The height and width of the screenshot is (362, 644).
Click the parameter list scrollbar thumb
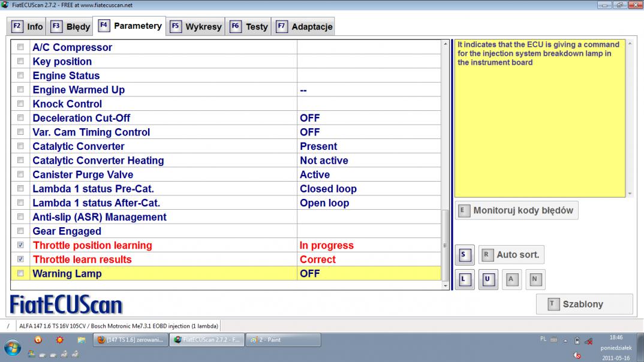pyautogui.click(x=446, y=245)
